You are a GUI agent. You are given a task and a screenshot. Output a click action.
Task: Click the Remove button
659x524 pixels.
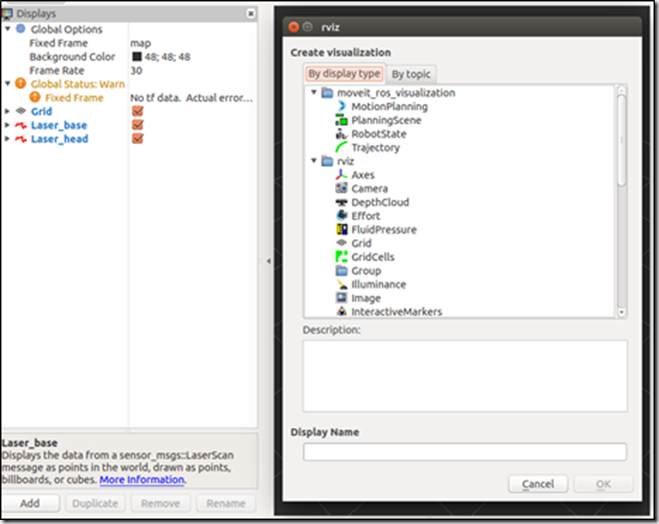pos(161,503)
